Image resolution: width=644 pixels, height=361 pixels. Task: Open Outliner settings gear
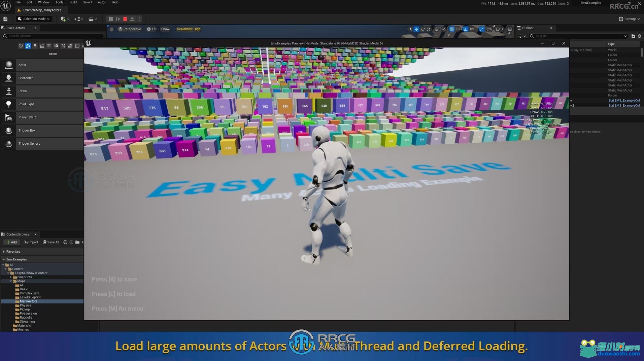[640, 36]
